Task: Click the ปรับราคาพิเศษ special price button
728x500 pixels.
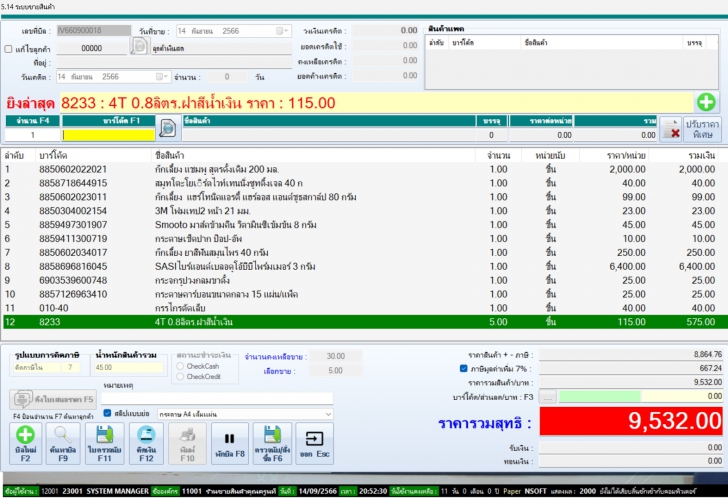Action: 702,129
